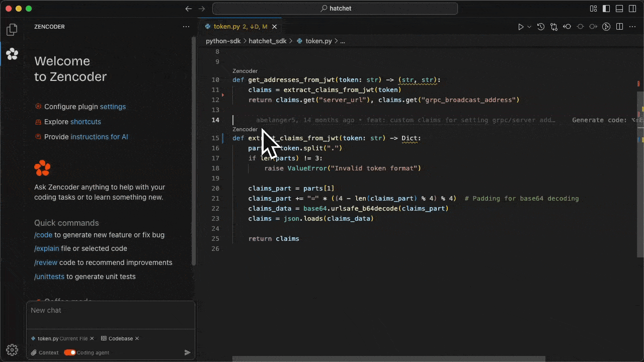Click line number 21 in the gutter

click(215, 198)
